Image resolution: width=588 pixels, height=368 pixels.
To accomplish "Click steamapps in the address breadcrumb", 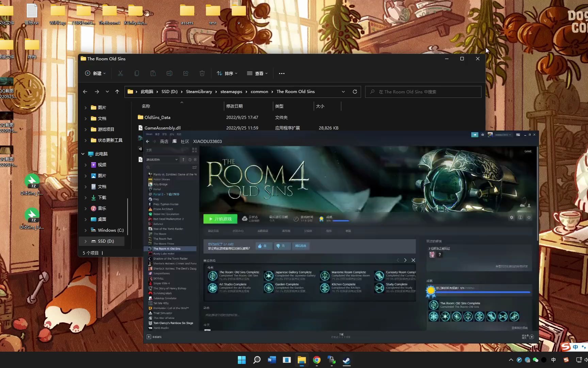I will coord(231,92).
